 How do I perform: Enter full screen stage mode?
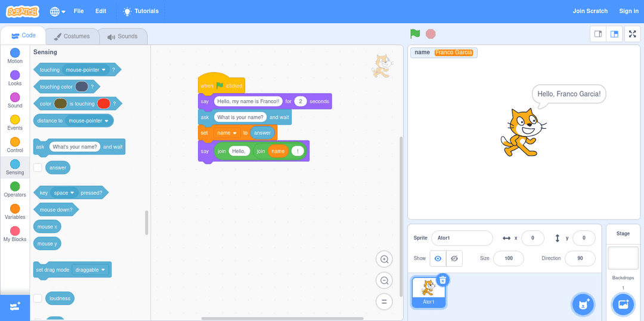tap(632, 34)
